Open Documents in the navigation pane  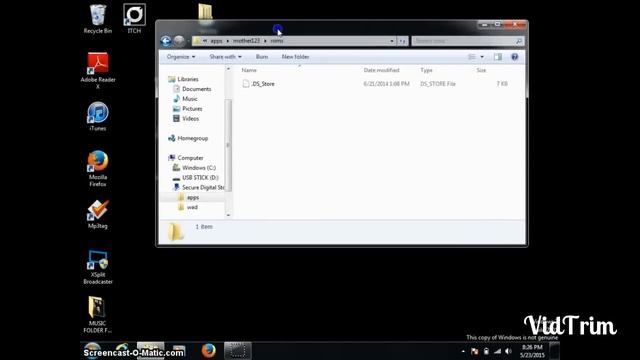coord(196,89)
